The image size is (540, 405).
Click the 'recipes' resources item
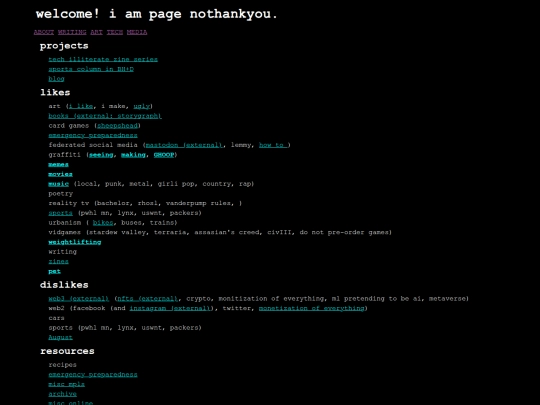pos(63,365)
